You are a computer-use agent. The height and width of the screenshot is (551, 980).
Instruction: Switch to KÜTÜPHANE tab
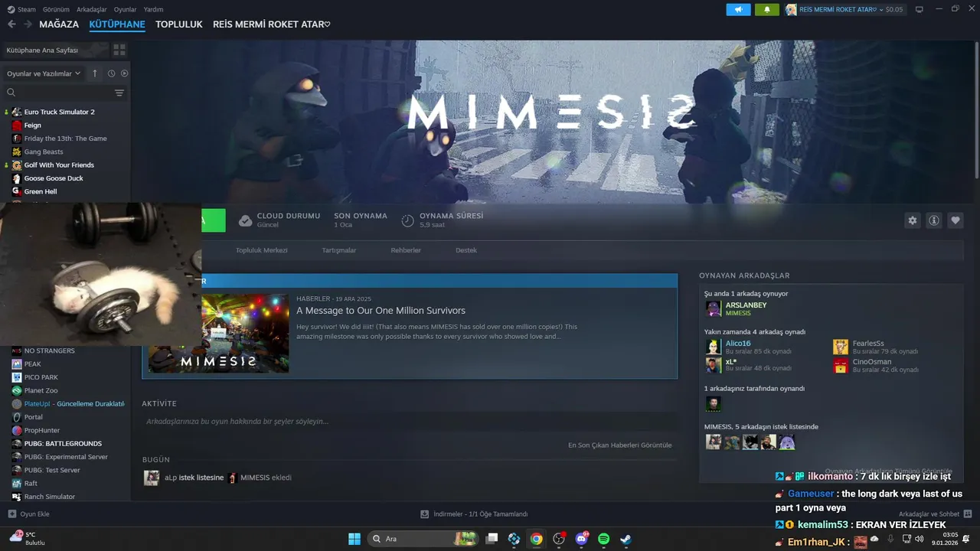coord(117,24)
